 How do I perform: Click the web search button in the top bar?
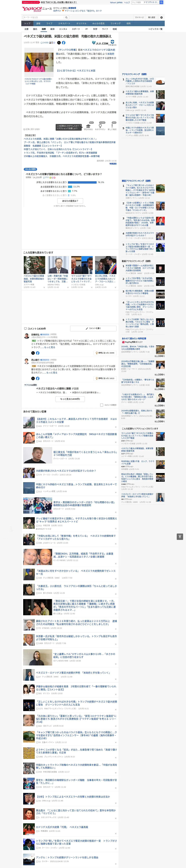coord(161,2)
